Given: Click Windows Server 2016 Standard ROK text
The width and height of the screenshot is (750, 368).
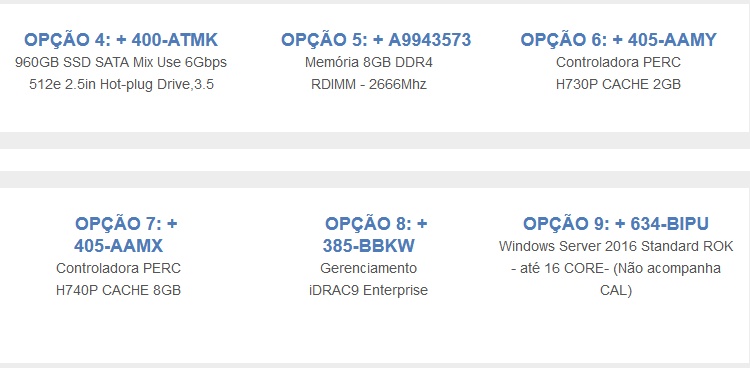Looking at the screenshot, I should (616, 246).
